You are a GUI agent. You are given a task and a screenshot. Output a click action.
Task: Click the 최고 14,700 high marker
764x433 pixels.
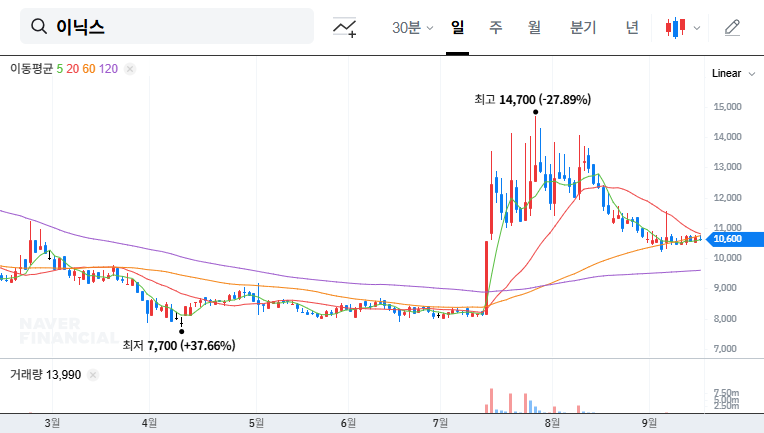click(x=533, y=100)
